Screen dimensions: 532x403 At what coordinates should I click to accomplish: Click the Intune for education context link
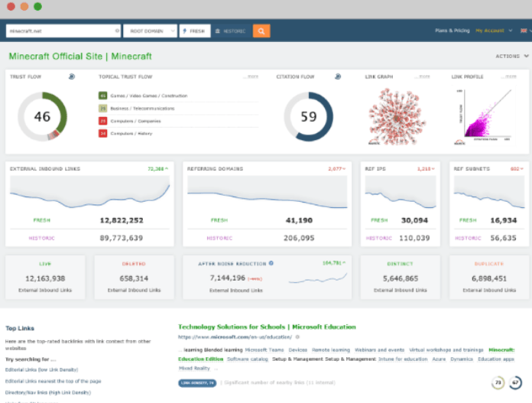tap(403, 359)
